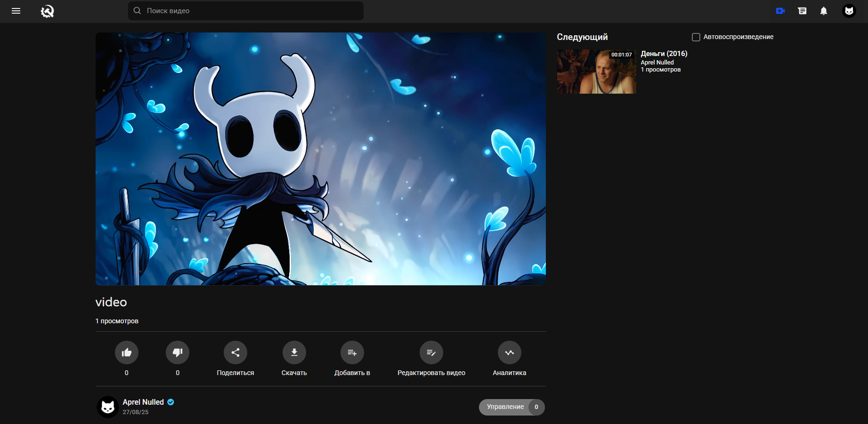Open the upload video camera icon

click(x=780, y=11)
